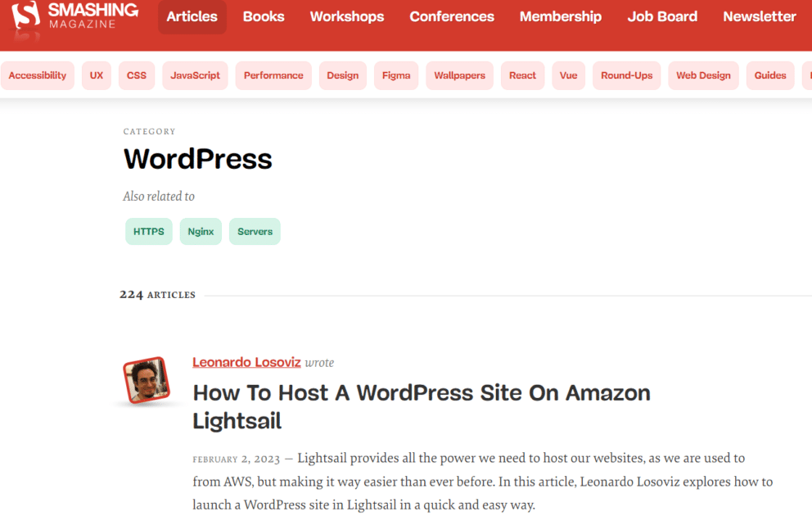Visit the Job Board
The height and width of the screenshot is (516, 812).
coord(661,16)
